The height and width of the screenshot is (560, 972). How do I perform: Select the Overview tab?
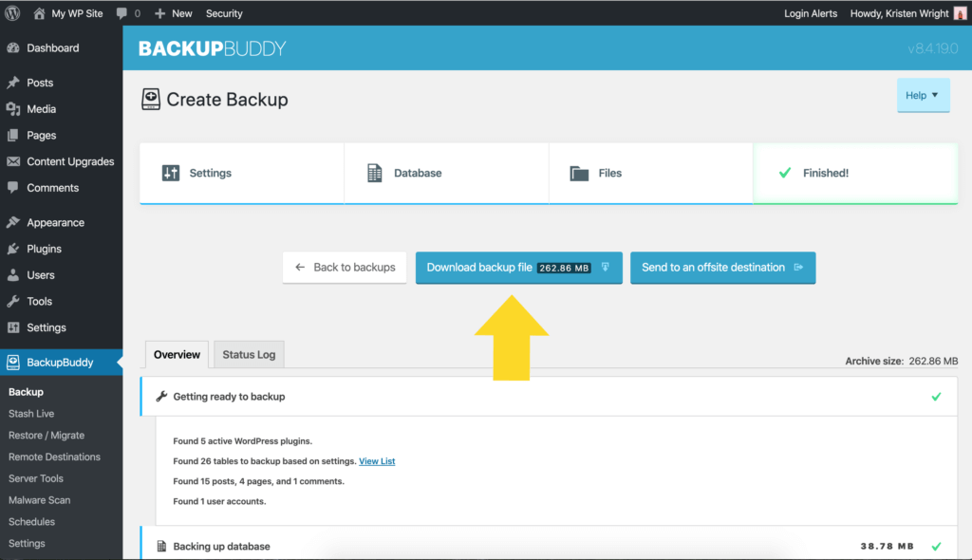(x=177, y=355)
